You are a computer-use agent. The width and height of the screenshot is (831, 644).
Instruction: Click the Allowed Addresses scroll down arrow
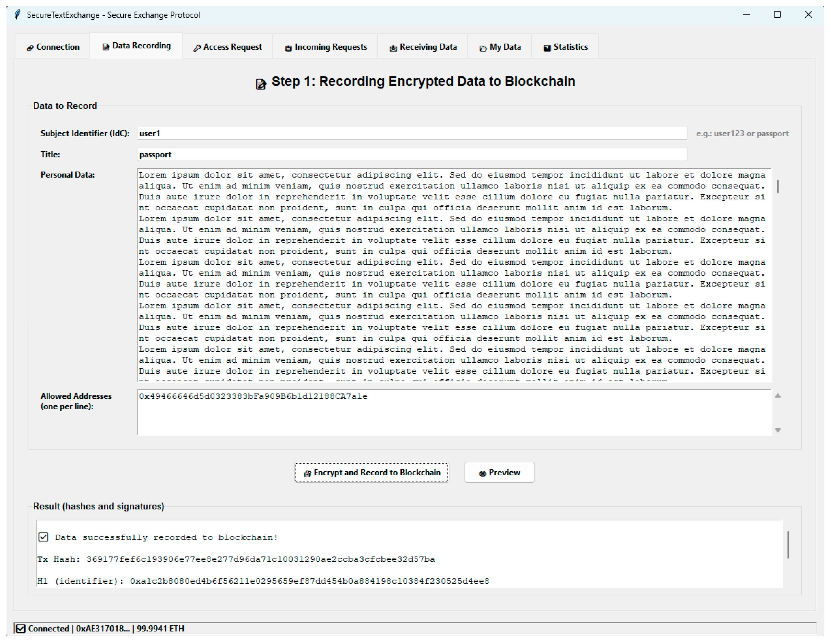pos(778,430)
